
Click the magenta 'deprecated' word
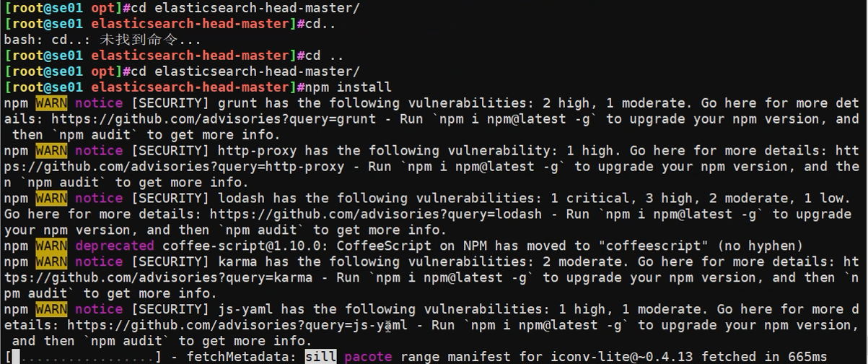point(115,246)
